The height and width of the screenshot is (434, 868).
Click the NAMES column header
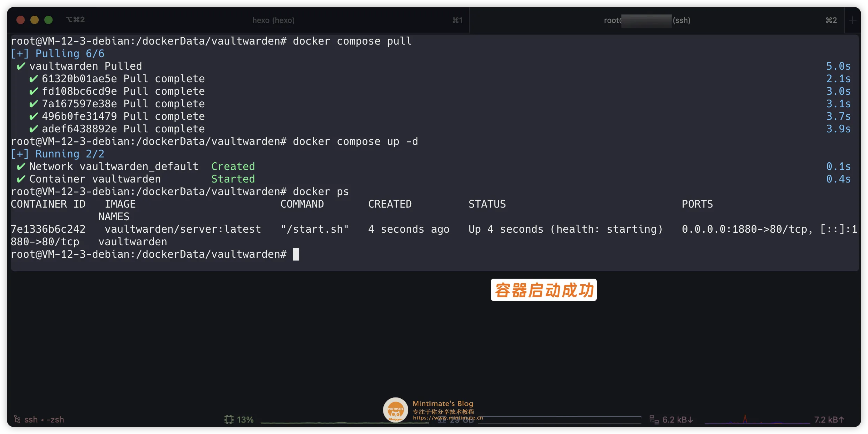(114, 217)
